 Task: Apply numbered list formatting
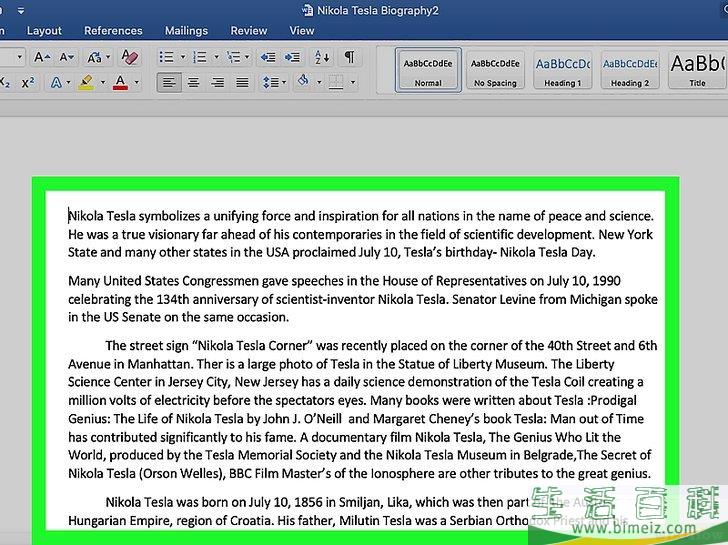pyautogui.click(x=200, y=57)
